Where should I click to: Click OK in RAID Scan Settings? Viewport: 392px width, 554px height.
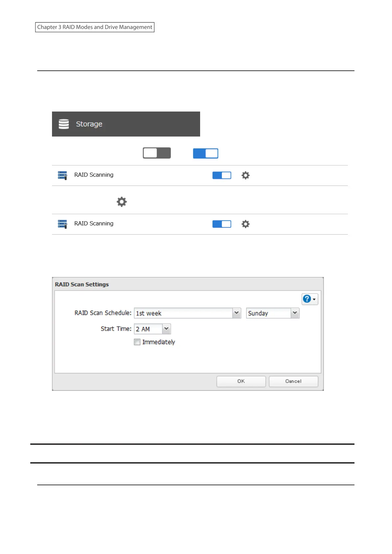241,381
